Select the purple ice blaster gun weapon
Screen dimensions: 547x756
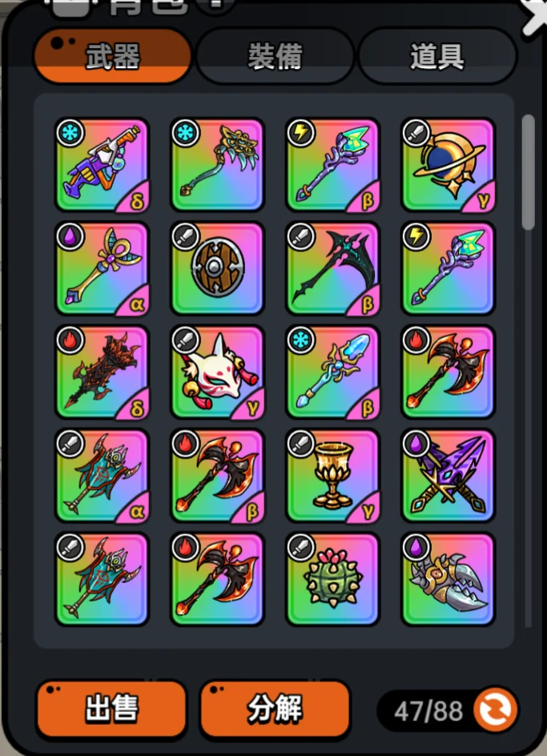102,165
